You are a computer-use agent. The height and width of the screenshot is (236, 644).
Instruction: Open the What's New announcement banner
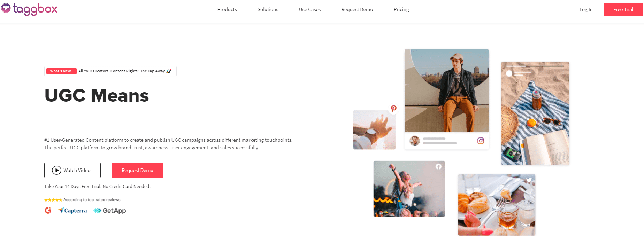point(110,71)
